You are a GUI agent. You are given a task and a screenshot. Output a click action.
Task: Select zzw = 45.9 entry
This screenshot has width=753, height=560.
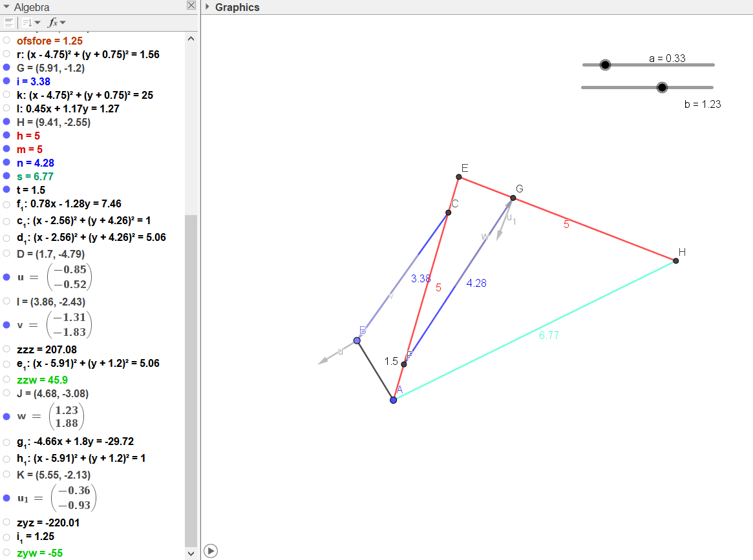(42, 380)
